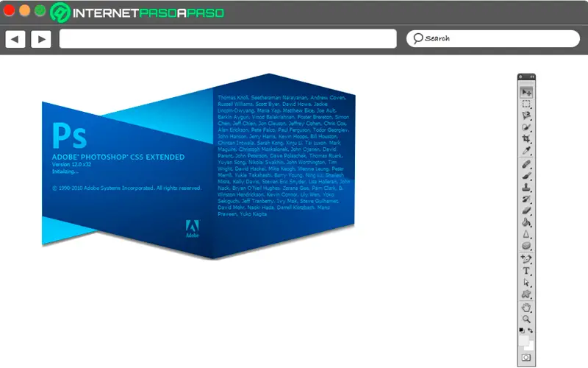
Task: Select the Pen tool
Action: pos(526,259)
